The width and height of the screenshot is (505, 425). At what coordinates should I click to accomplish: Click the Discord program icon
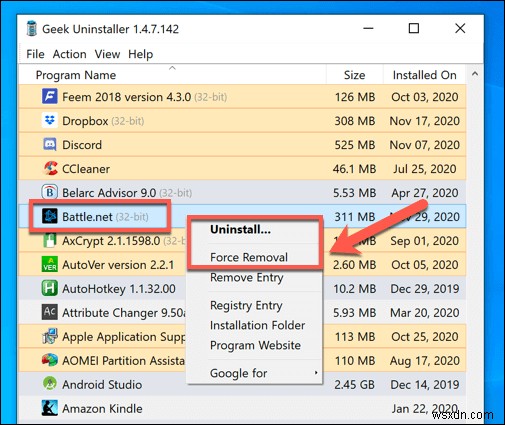pos(50,145)
